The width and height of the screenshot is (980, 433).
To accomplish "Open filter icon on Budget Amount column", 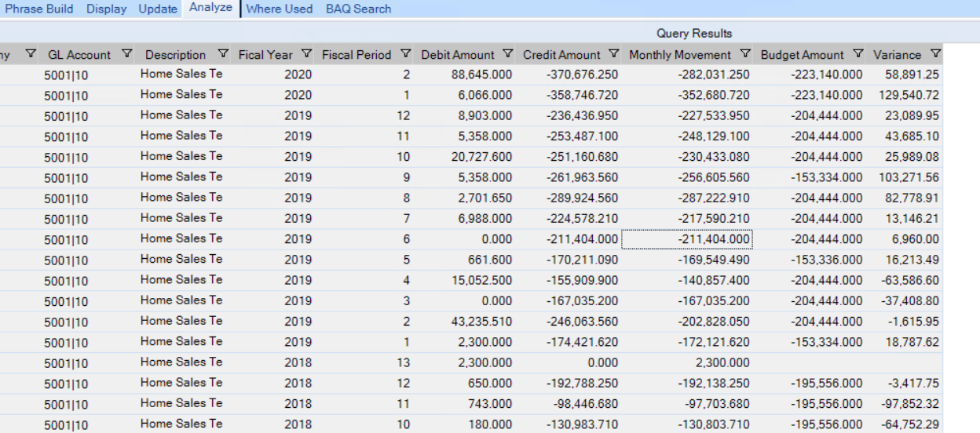I will (x=857, y=54).
